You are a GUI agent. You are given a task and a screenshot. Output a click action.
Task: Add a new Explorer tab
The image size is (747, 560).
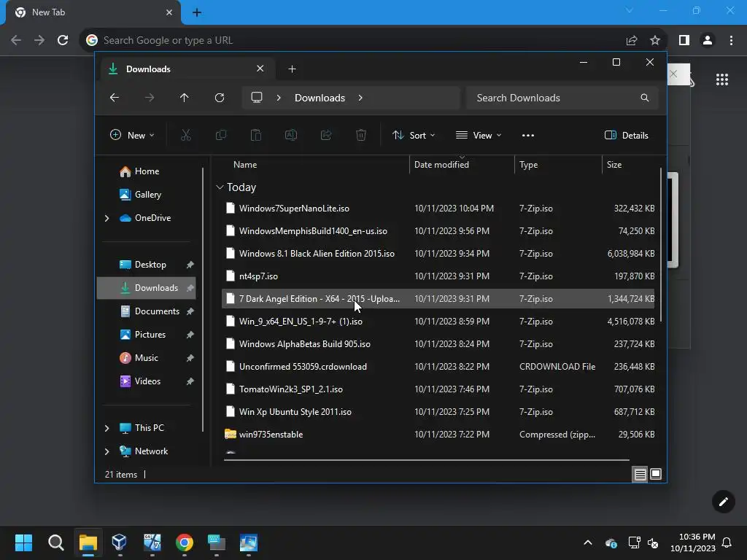point(292,69)
